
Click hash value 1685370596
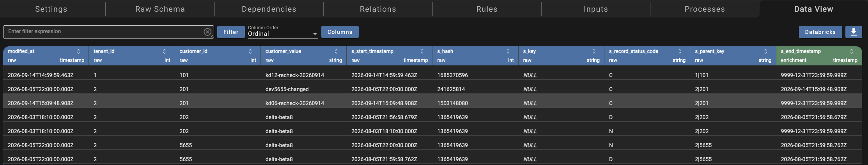point(453,75)
